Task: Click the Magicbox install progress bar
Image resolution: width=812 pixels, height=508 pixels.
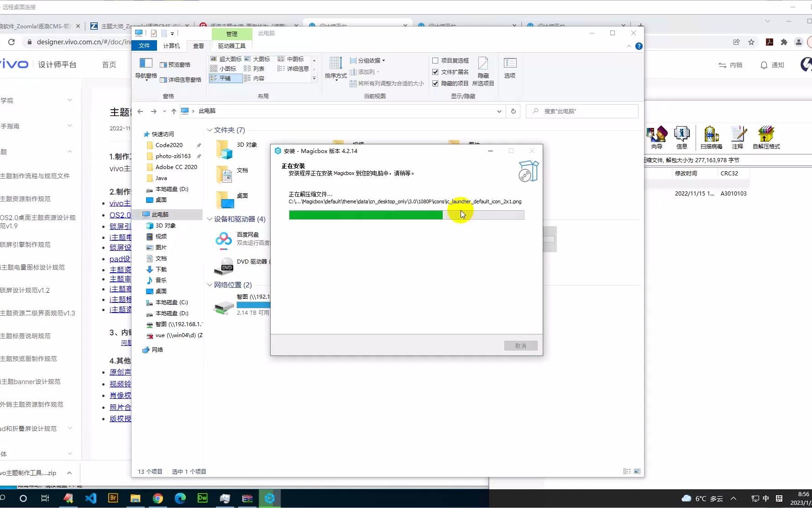Action: (406, 215)
